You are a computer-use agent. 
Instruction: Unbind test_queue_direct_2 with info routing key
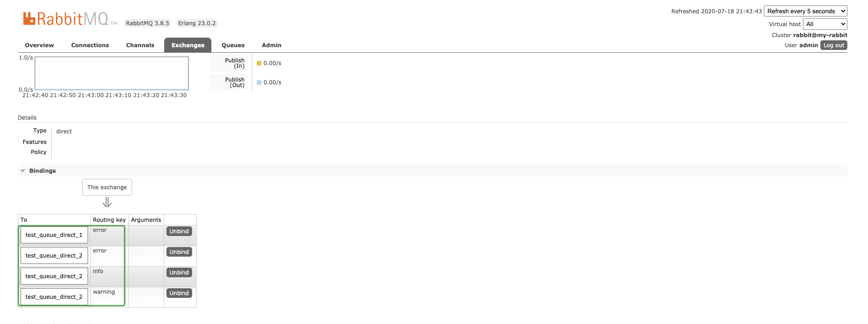(x=179, y=273)
